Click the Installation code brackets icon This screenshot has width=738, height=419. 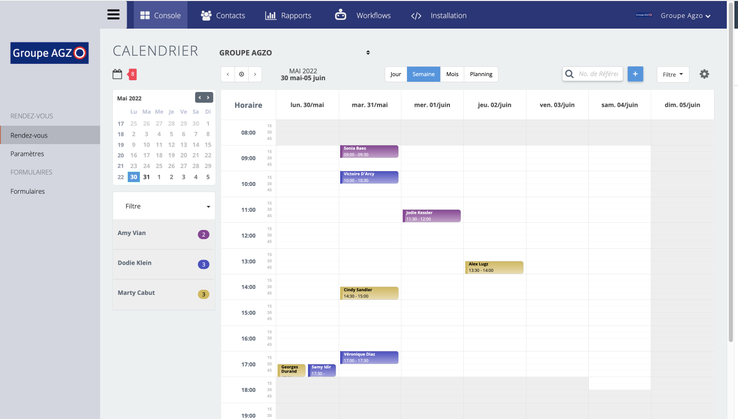point(416,16)
